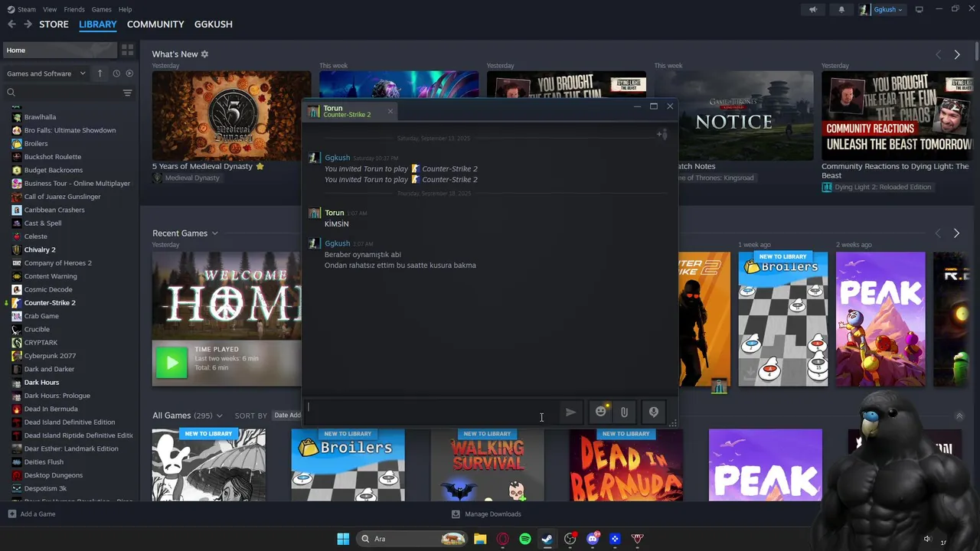Enter Big Picture mode via monitor icon

point(920,9)
